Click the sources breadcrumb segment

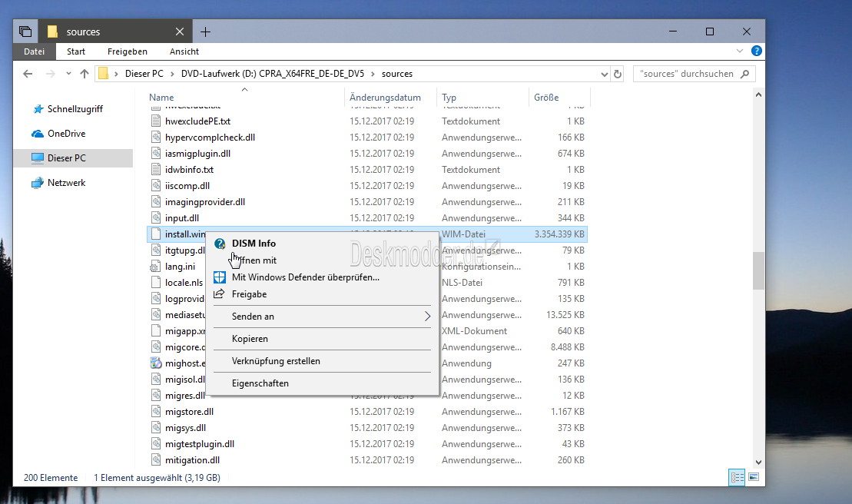(x=397, y=74)
